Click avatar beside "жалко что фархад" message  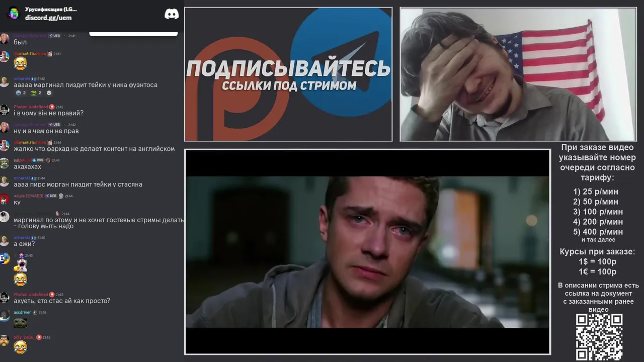click(5, 145)
